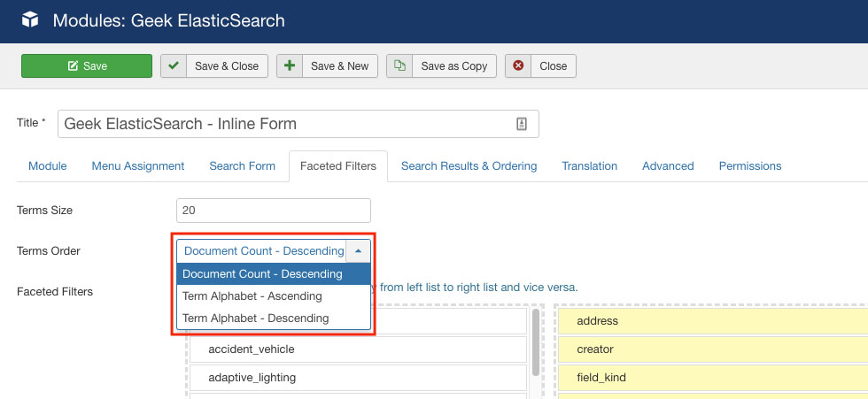Click the Terms Size input field
The height and width of the screenshot is (399, 868).
pos(274,211)
